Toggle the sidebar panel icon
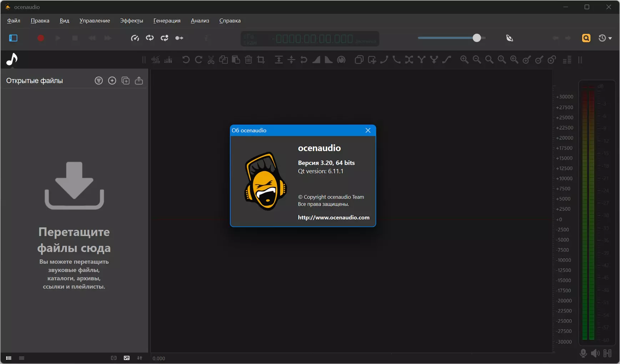 click(13, 38)
